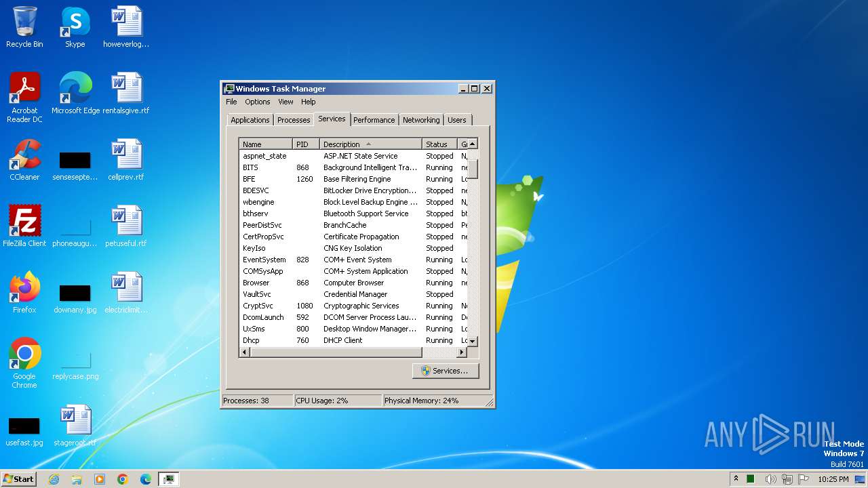Switch to the Networking tab

click(421, 120)
